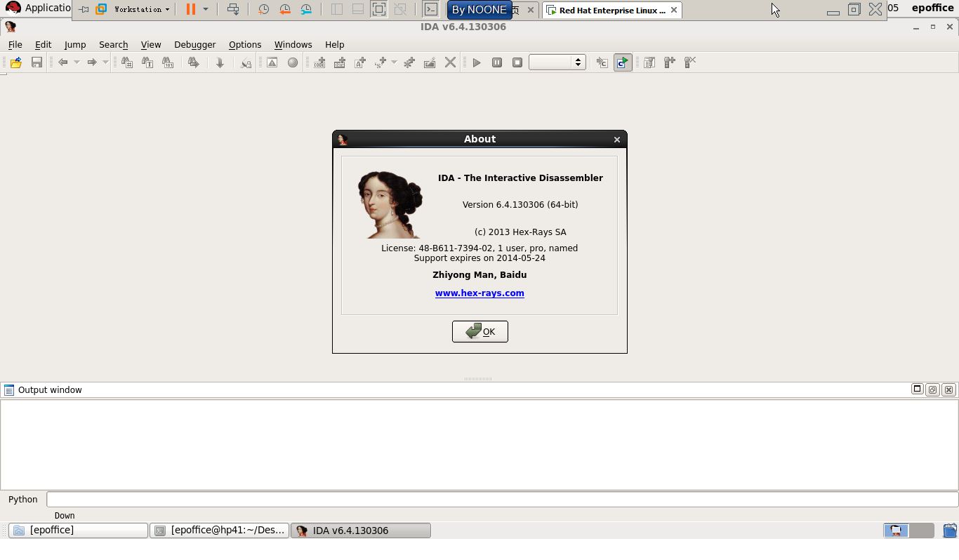Jump back with the left arrow icon
This screenshot has height=560, width=959.
[63, 62]
